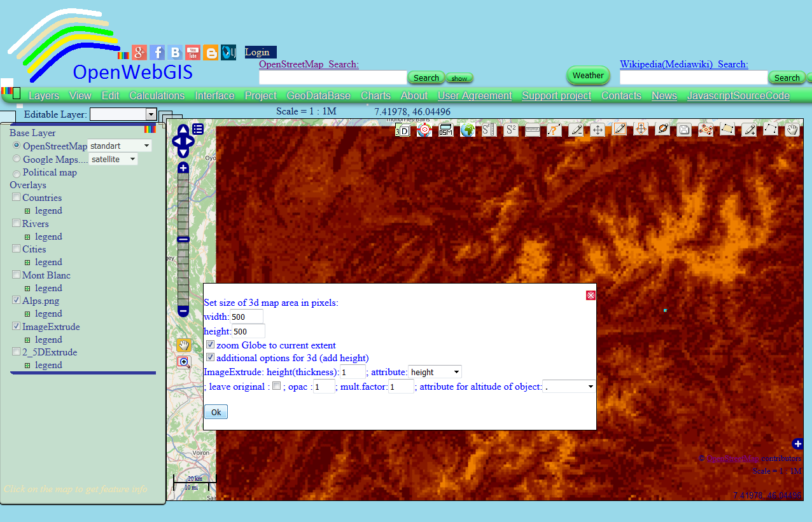Open the Charts menu
Viewport: 812px width, 522px height.
click(x=375, y=95)
